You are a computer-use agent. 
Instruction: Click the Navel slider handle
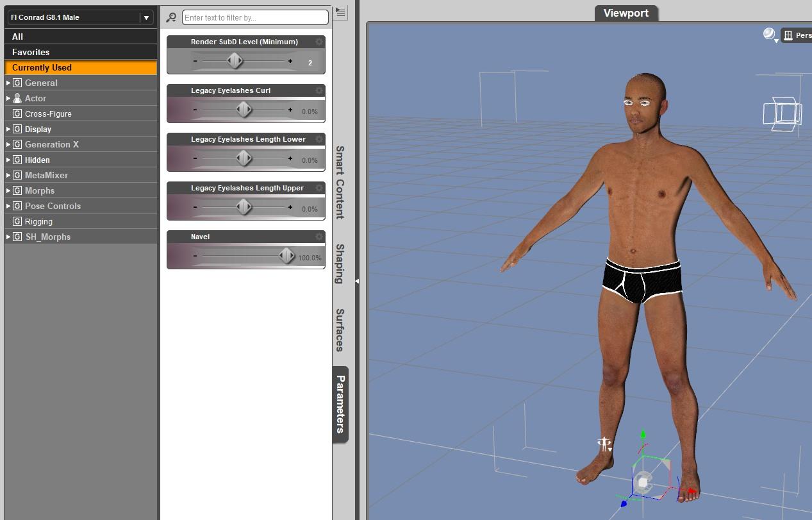pos(286,256)
